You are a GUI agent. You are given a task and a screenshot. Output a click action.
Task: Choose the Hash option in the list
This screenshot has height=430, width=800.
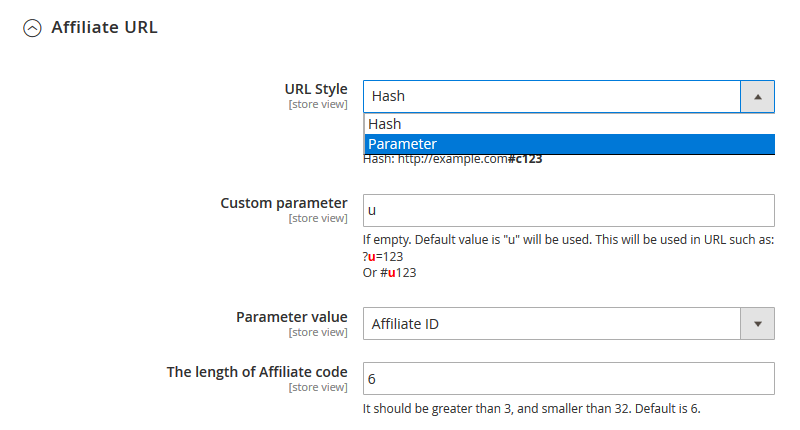385,124
